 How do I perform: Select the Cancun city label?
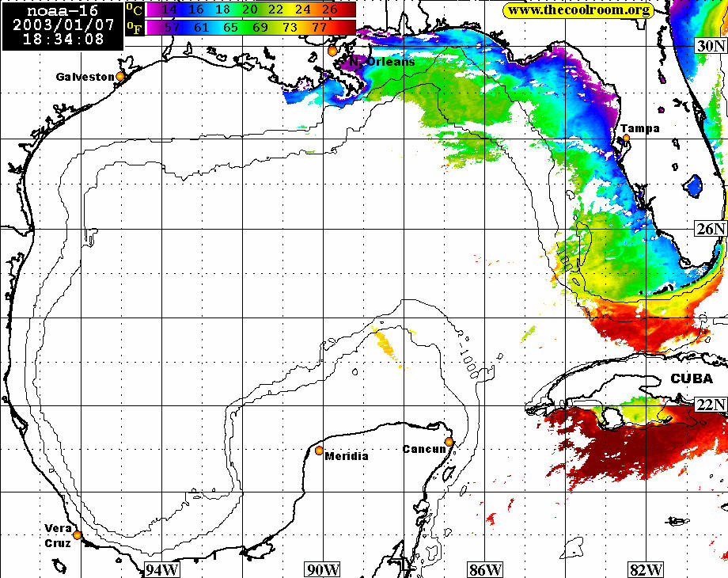click(424, 449)
